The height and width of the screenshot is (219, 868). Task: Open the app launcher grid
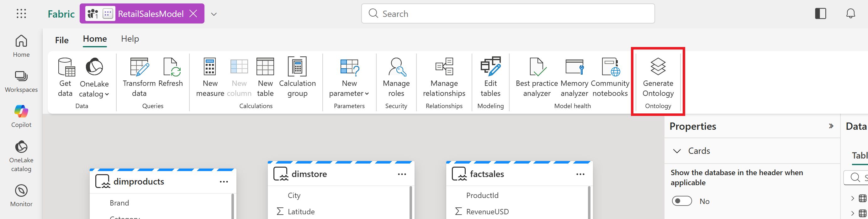click(x=21, y=13)
